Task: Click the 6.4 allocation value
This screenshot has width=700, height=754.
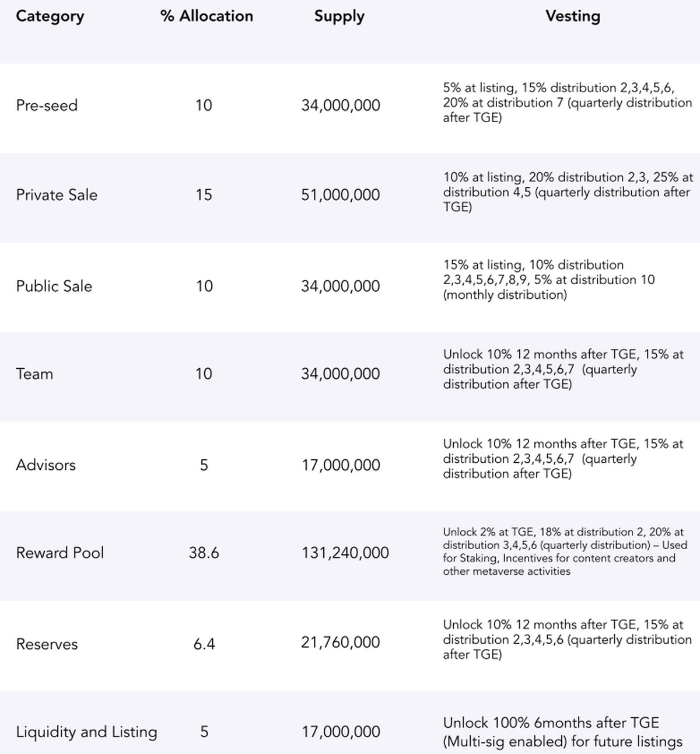Action: tap(204, 644)
